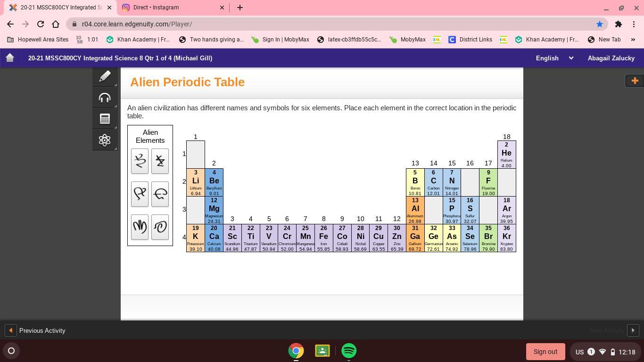This screenshot has height=362, width=644.
Task: Select the pencil notes tool
Action: pos(105,76)
